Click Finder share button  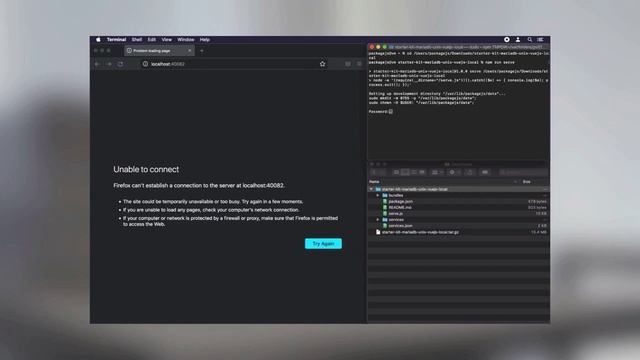(x=470, y=172)
